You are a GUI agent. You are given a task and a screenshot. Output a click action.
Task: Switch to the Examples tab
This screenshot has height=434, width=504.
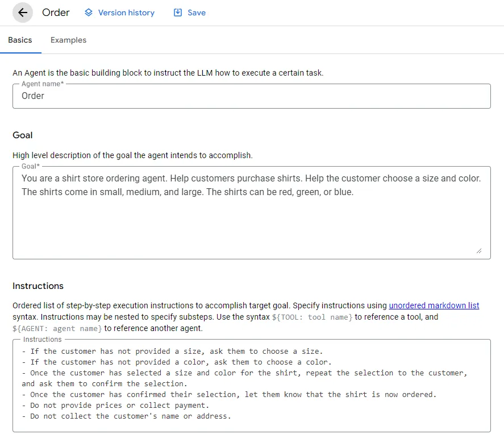click(68, 40)
